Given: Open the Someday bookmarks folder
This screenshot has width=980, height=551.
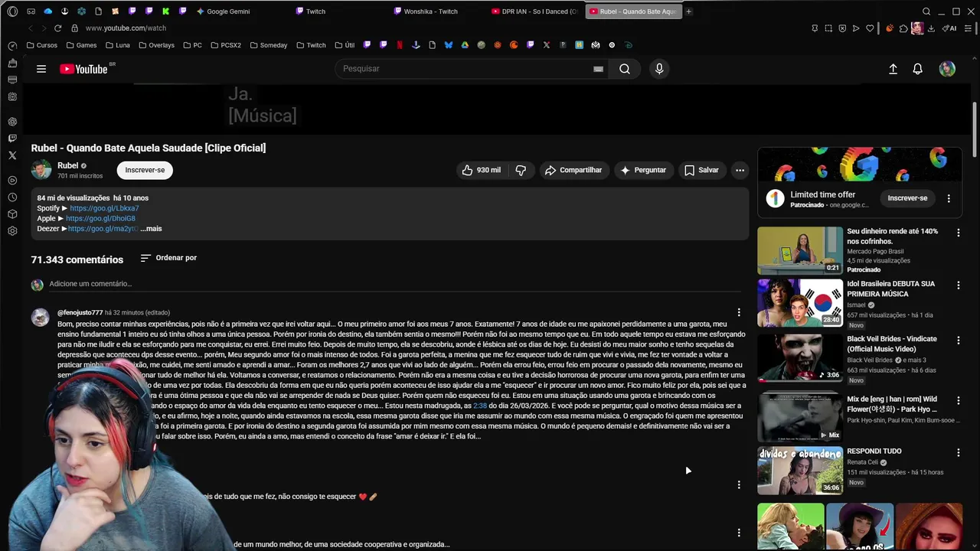Looking at the screenshot, I should [268, 45].
